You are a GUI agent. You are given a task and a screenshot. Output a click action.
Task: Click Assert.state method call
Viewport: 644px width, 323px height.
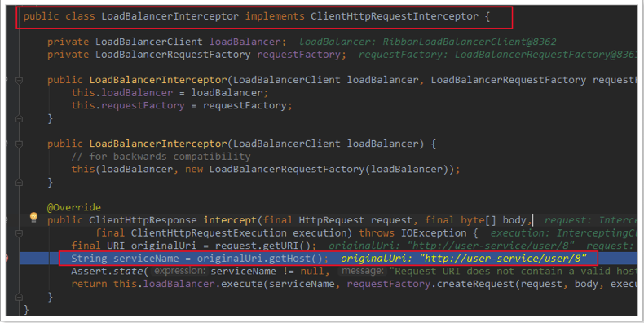(x=107, y=272)
